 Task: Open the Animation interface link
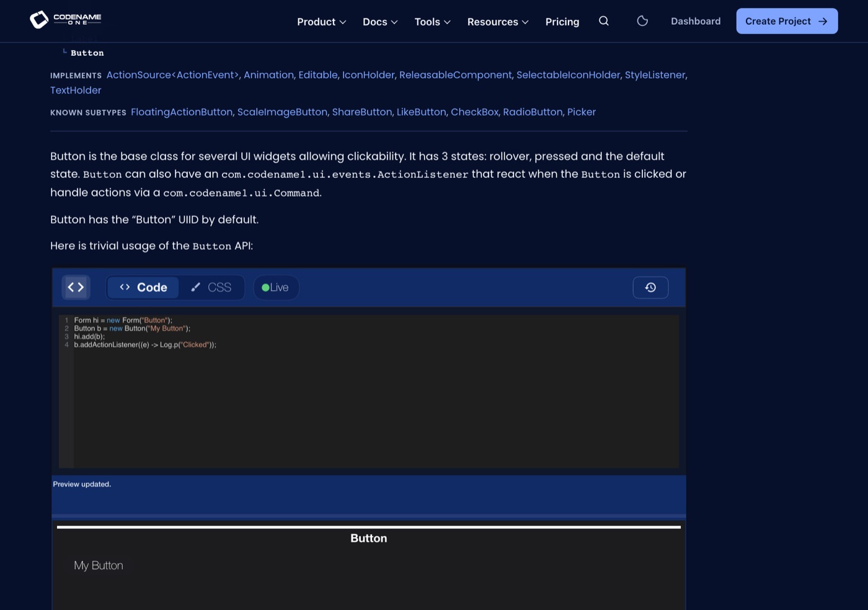[268, 75]
